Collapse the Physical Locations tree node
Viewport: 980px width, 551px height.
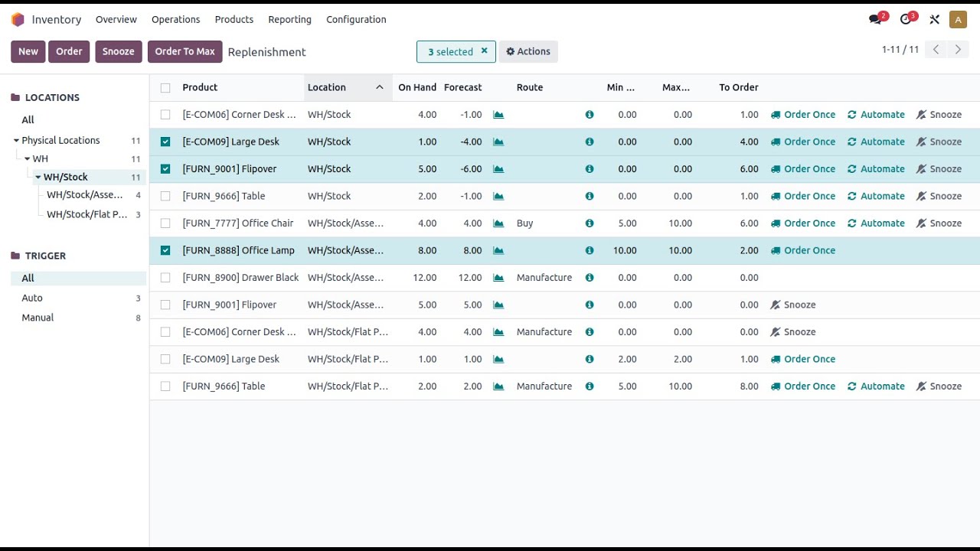pyautogui.click(x=16, y=141)
